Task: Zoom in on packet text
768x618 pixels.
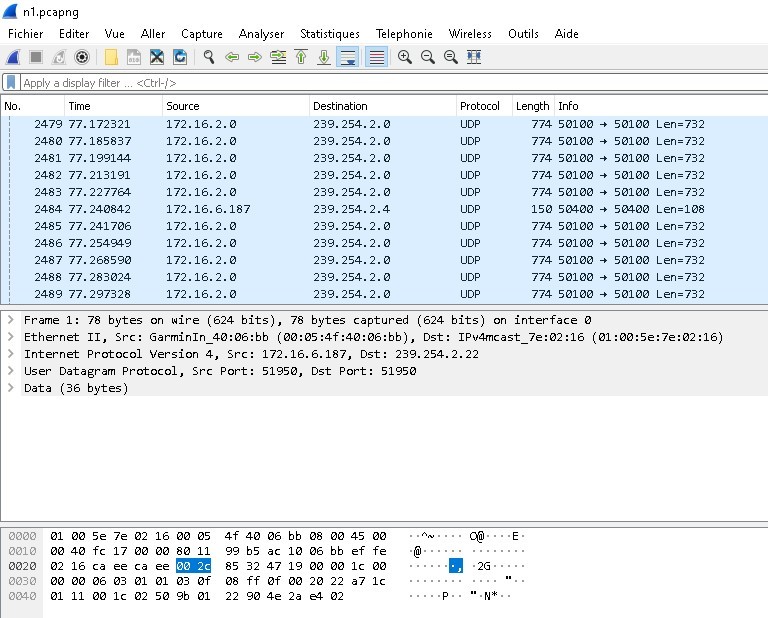Action: (405, 57)
